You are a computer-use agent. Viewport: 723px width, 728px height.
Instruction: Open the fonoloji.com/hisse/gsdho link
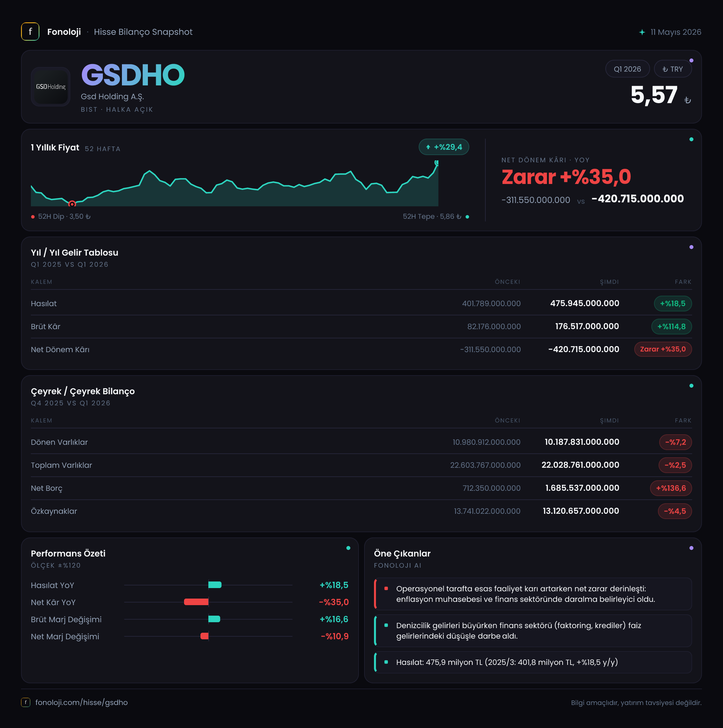(x=82, y=702)
